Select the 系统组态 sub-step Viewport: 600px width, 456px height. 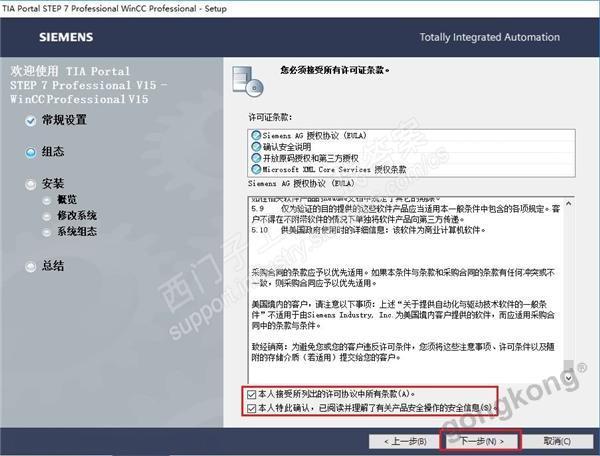[x=77, y=231]
